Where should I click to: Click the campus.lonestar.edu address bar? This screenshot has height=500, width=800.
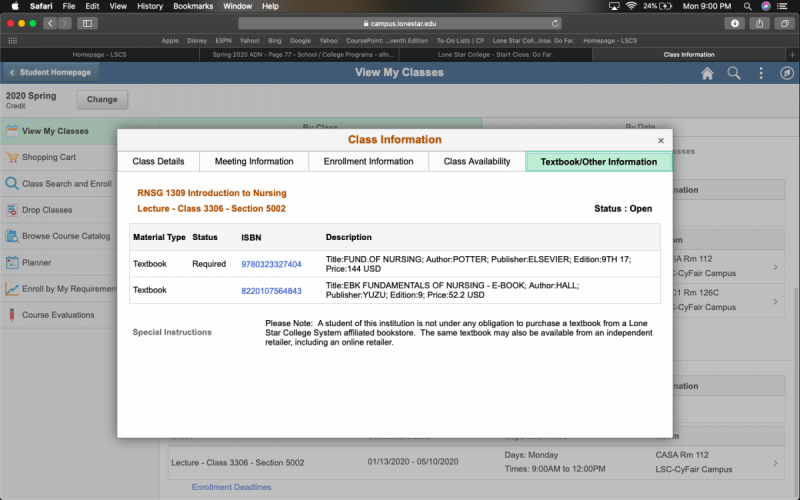click(x=399, y=23)
